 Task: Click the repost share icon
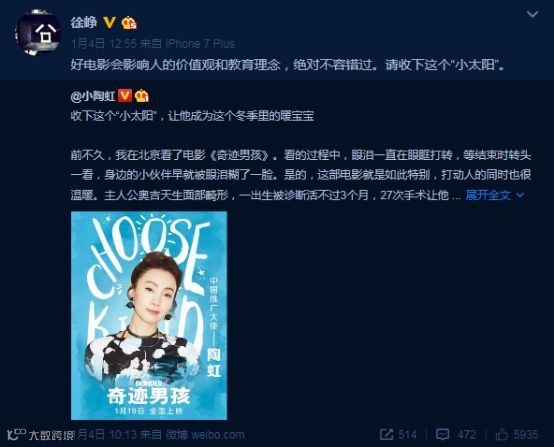[386, 435]
